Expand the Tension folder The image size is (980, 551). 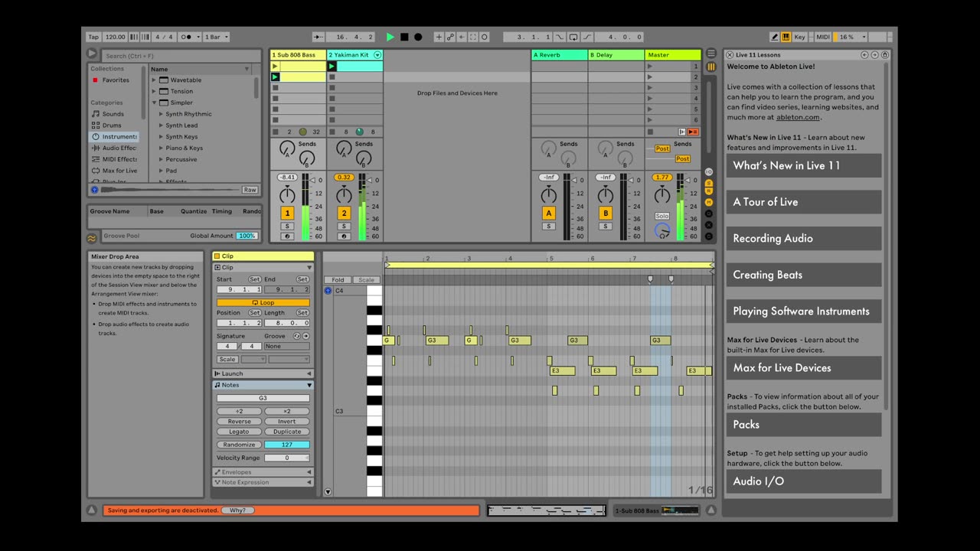point(154,91)
